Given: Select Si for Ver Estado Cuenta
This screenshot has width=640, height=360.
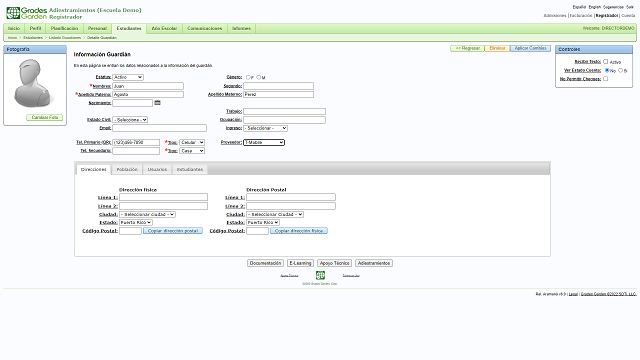Looking at the screenshot, I should click(620, 70).
